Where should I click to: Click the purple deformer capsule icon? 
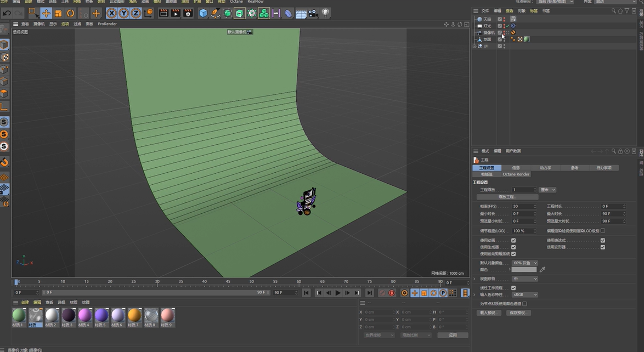[289, 14]
